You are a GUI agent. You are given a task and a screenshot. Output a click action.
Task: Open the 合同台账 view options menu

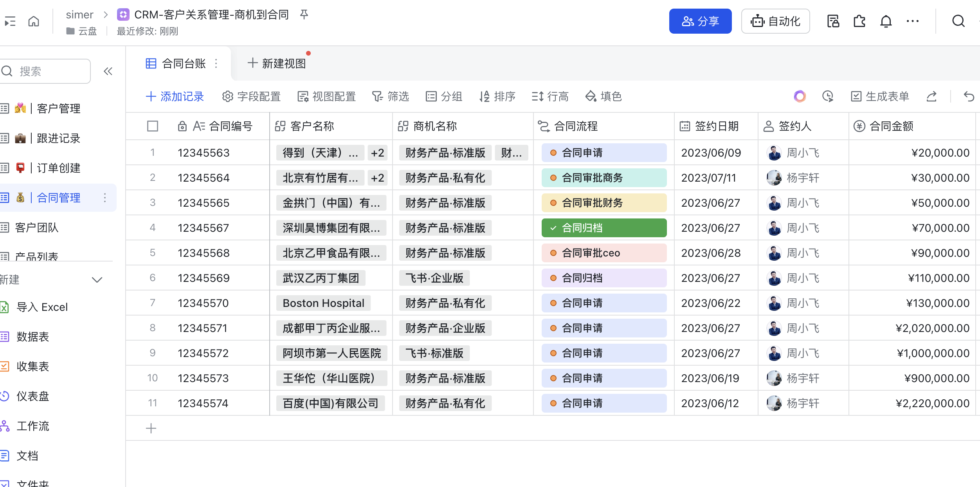[x=216, y=63]
